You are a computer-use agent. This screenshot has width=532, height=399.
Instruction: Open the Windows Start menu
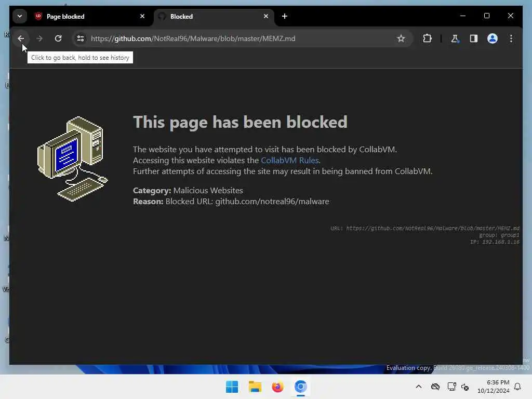(x=232, y=387)
